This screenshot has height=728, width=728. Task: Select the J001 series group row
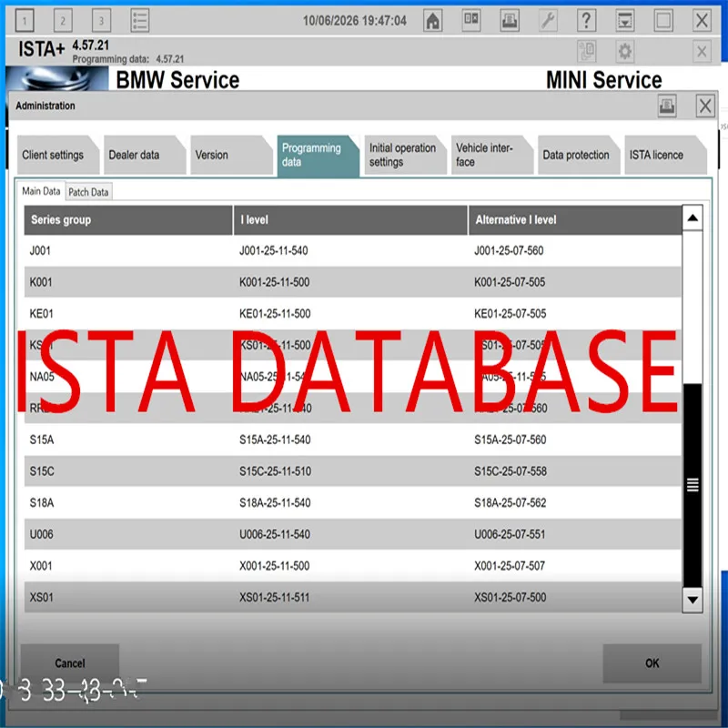353,251
